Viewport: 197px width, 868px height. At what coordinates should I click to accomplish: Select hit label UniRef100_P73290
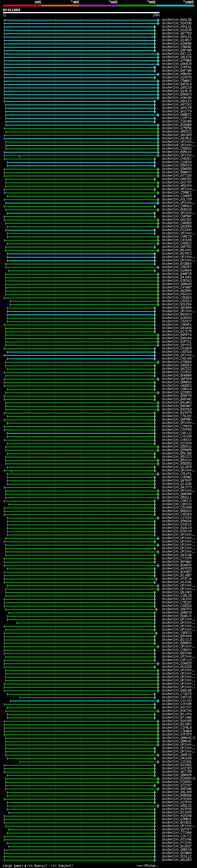pos(177,843)
